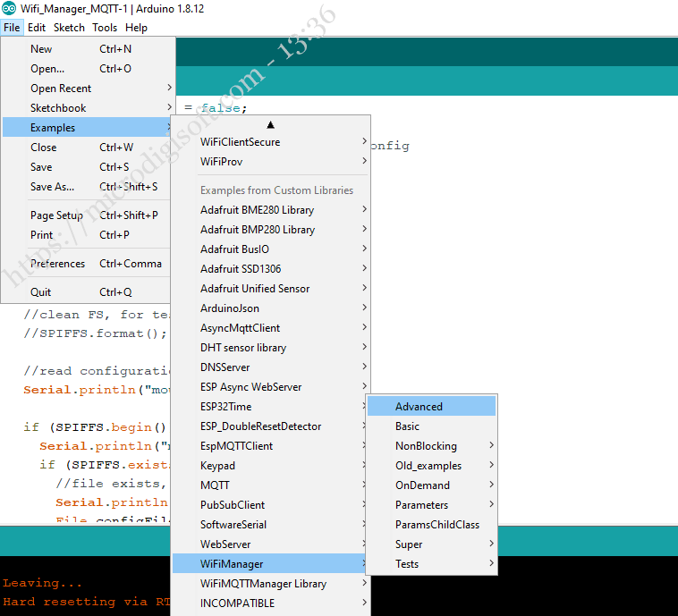The width and height of the screenshot is (678, 616).
Task: Open INCOMPATIBLE examples submenu
Action: tap(271, 603)
